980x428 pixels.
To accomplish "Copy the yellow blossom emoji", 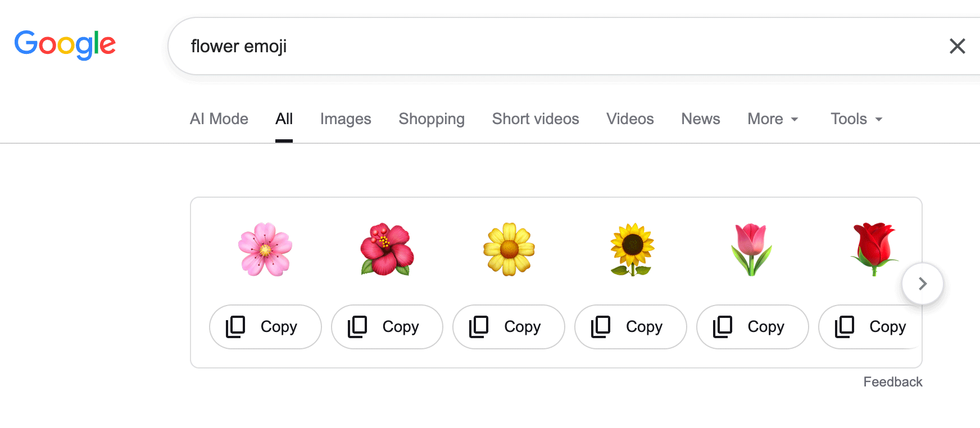I will pos(509,327).
